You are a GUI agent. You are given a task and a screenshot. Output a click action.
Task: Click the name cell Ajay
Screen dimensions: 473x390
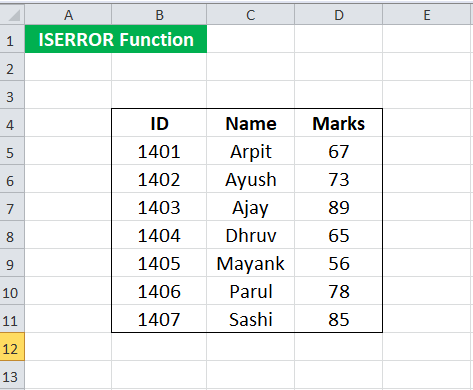[250, 207]
